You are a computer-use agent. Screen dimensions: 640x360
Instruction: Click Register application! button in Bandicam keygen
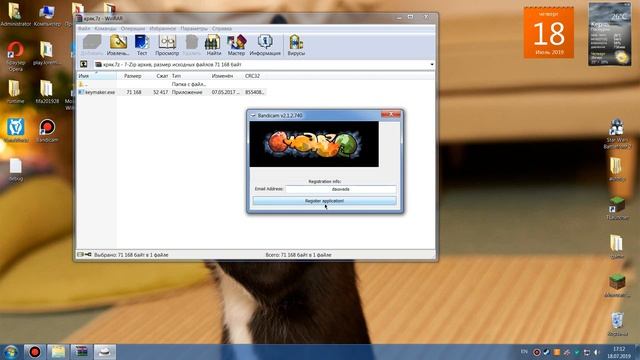pos(324,201)
